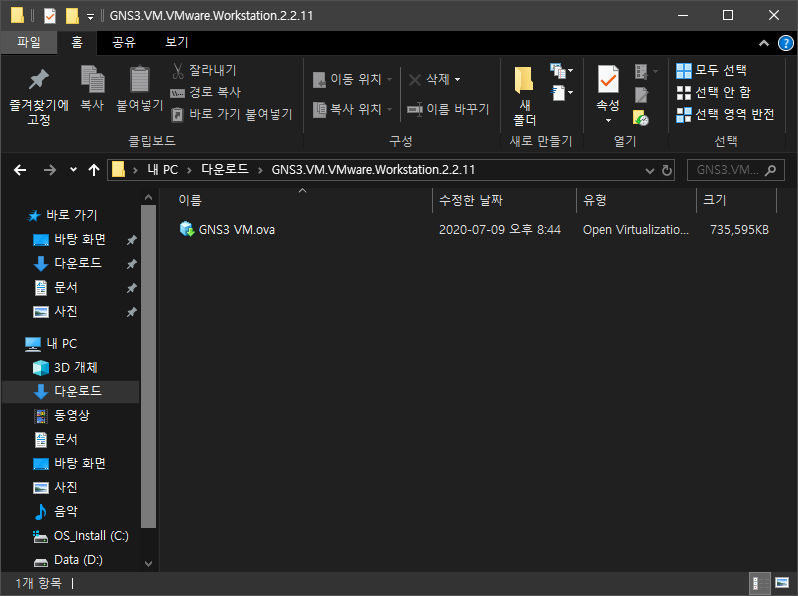Click the history icon in 열기 group

pos(641,118)
